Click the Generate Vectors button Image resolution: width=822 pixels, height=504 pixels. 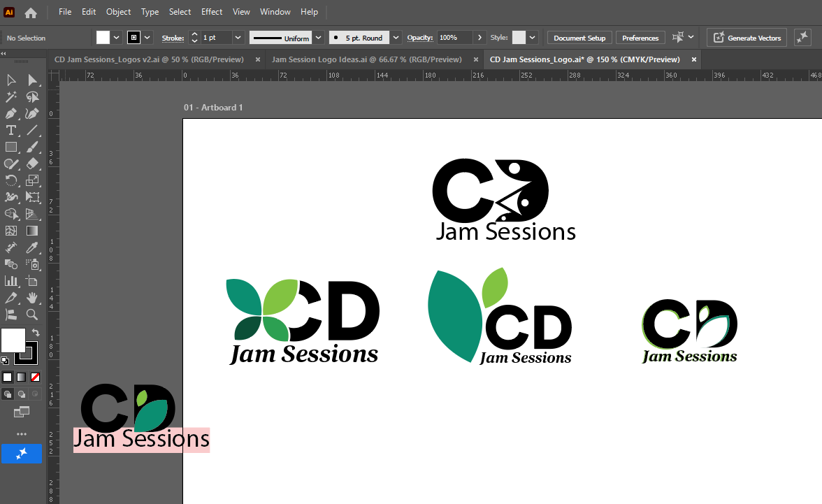747,38
